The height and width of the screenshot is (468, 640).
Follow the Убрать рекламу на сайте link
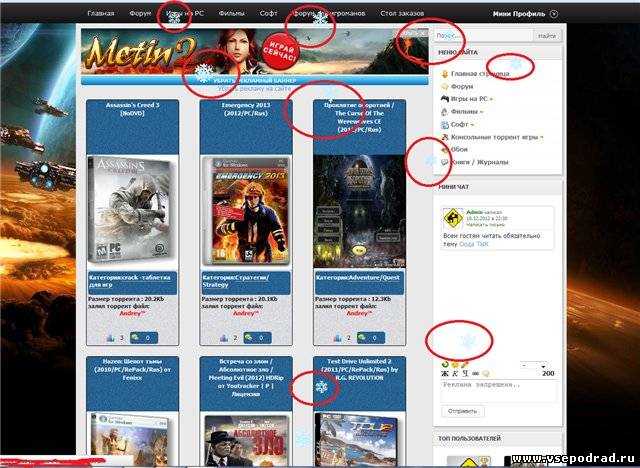[x=254, y=89]
